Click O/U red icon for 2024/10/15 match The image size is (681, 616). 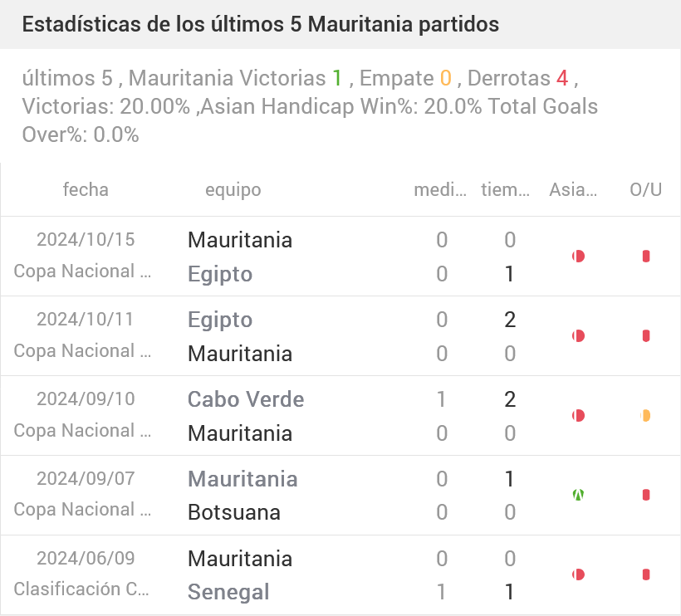click(x=646, y=257)
